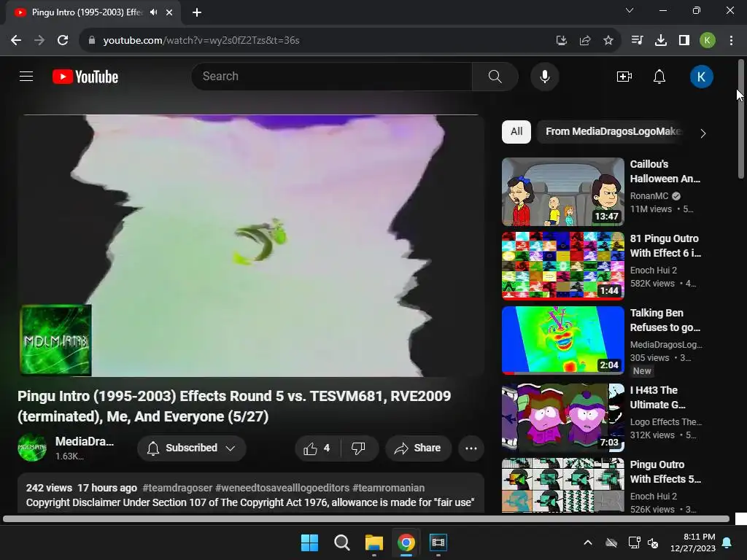Open the Subscribed notification dropdown
747x560 pixels.
(x=192, y=448)
